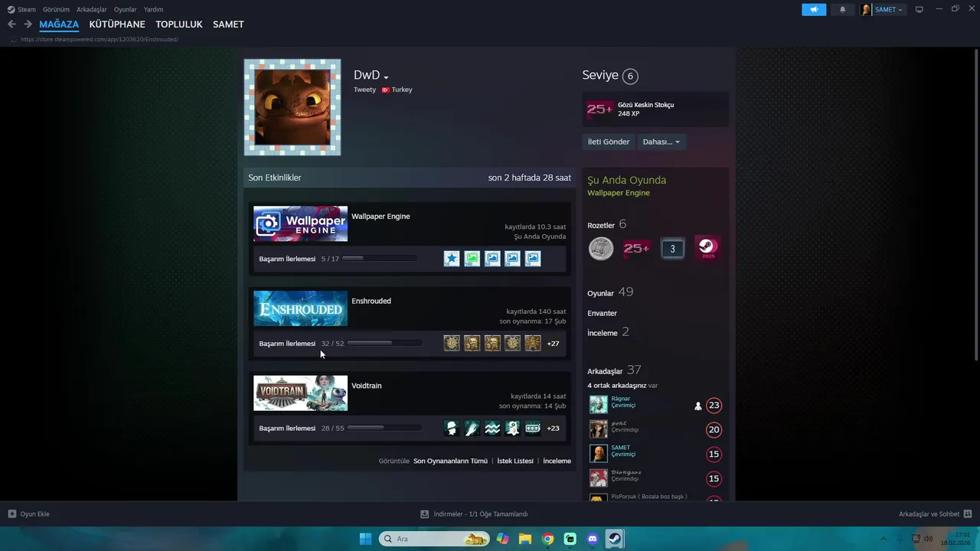Viewport: 980px width, 551px height.
Task: Open Chrome from the taskbar
Action: (547, 539)
